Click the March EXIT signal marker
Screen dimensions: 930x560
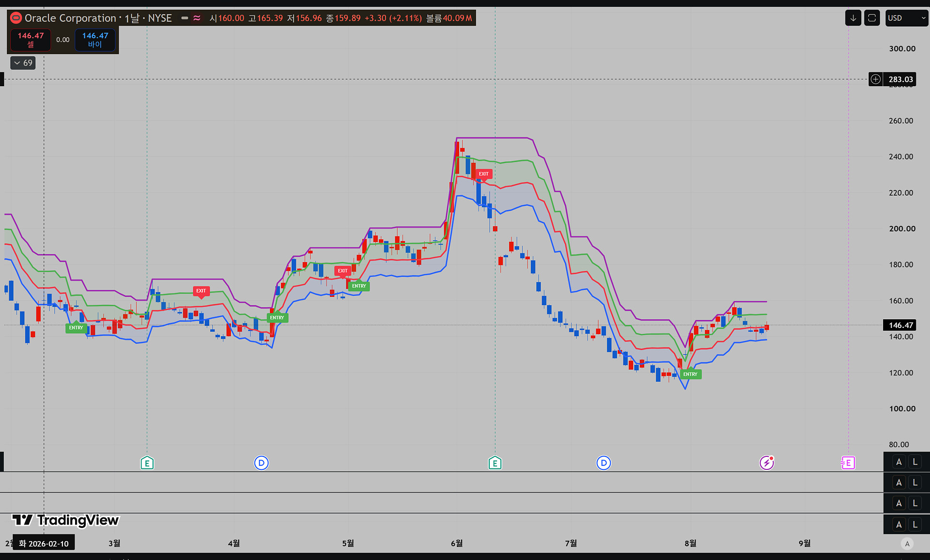coord(201,291)
